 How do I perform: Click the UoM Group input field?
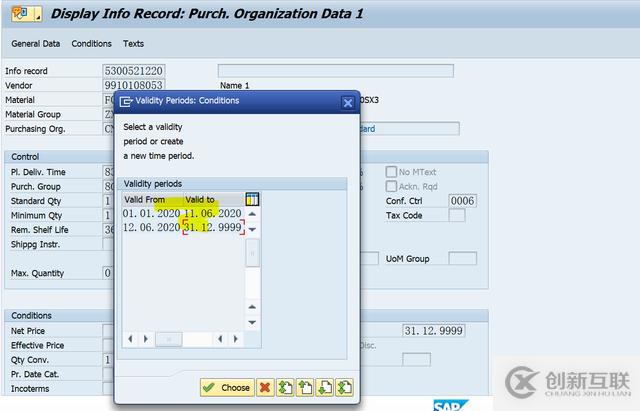(x=462, y=258)
